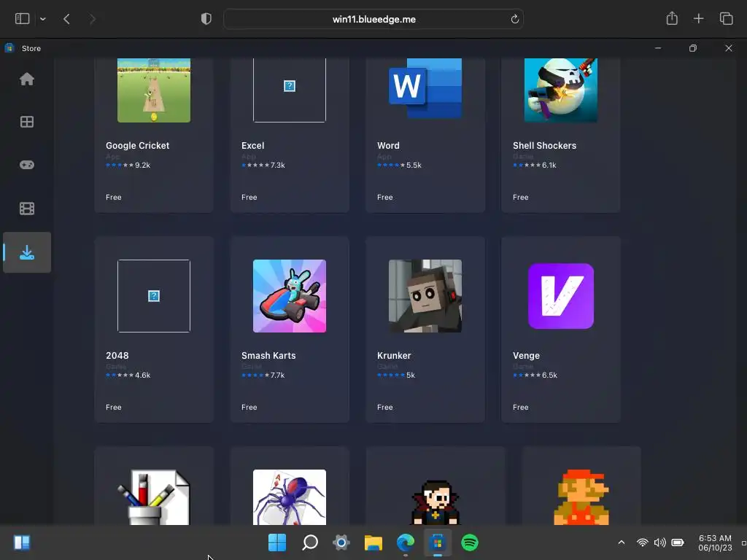Viewport: 747px width, 560px height.
Task: Open taskbar Search magnifier
Action: (x=309, y=542)
